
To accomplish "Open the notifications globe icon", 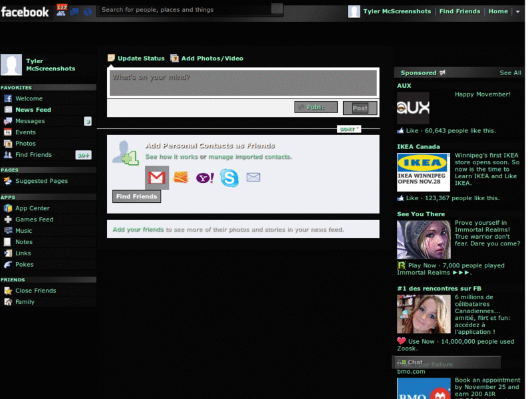I will 86,12.
